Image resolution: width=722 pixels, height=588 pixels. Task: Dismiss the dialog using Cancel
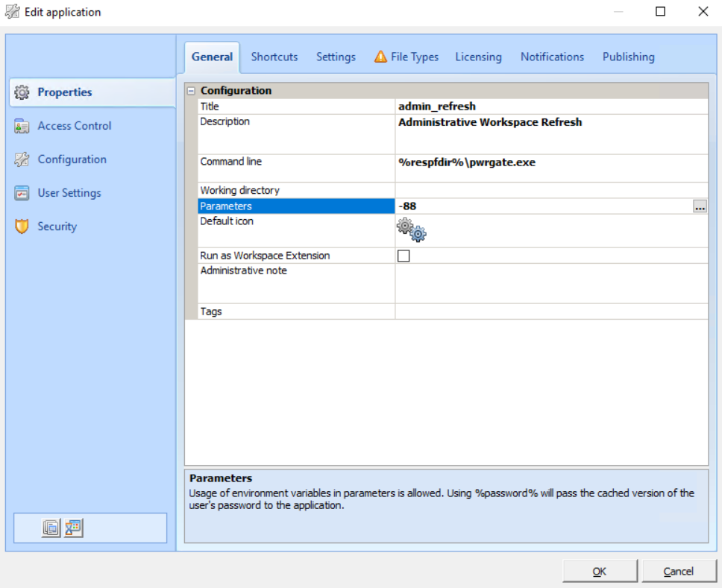[679, 570]
